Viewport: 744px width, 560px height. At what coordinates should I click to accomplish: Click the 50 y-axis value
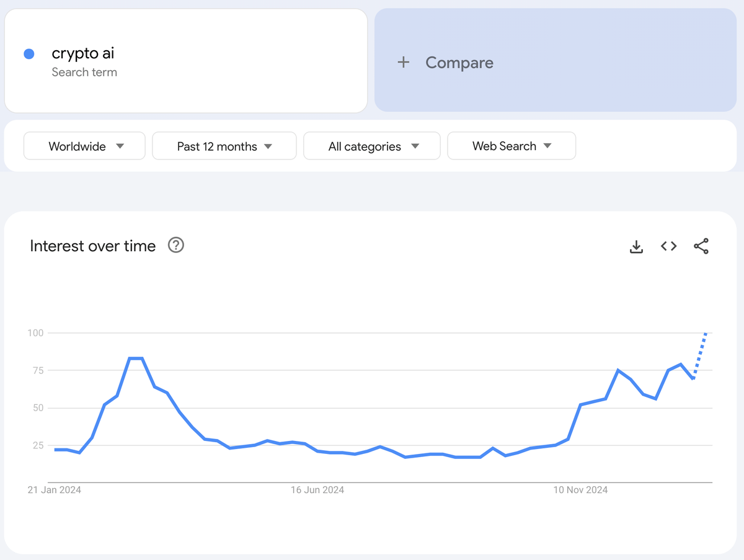coord(38,408)
